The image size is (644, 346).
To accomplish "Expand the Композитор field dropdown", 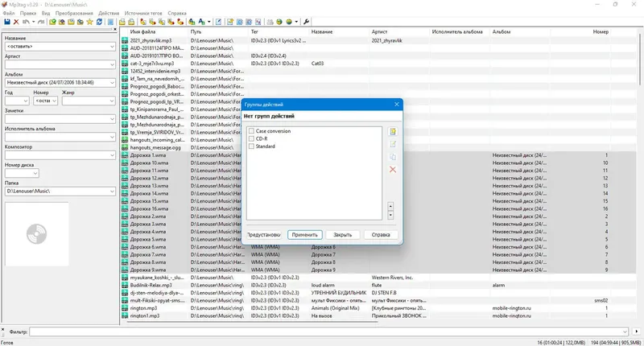I will pyautogui.click(x=112, y=155).
